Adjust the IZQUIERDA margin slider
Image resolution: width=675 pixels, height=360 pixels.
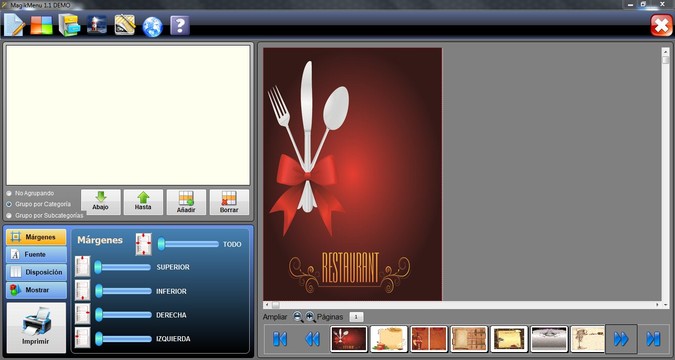pyautogui.click(x=123, y=338)
